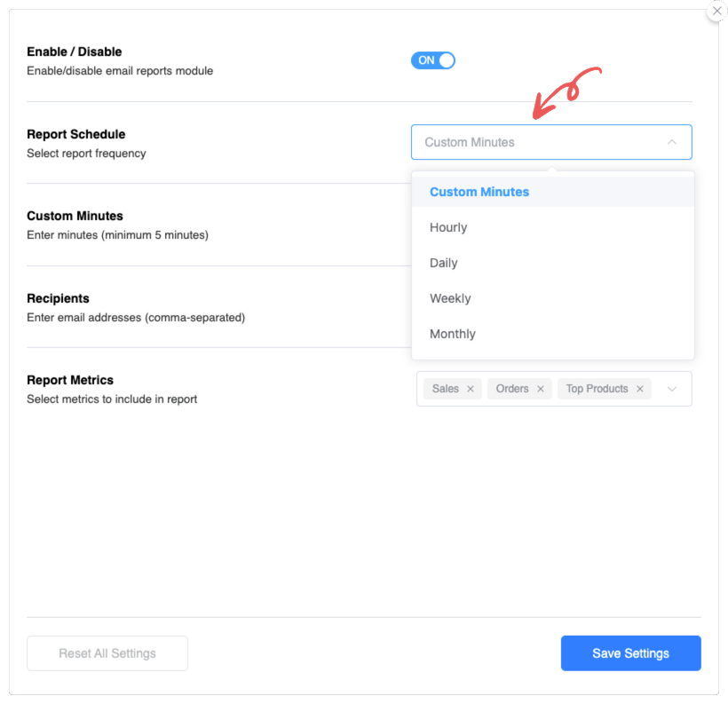Click the Orders tag label

coord(512,389)
